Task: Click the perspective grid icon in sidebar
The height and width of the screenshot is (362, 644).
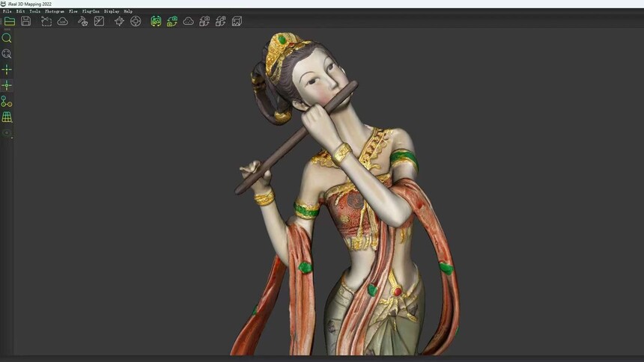Action: coord(7,117)
